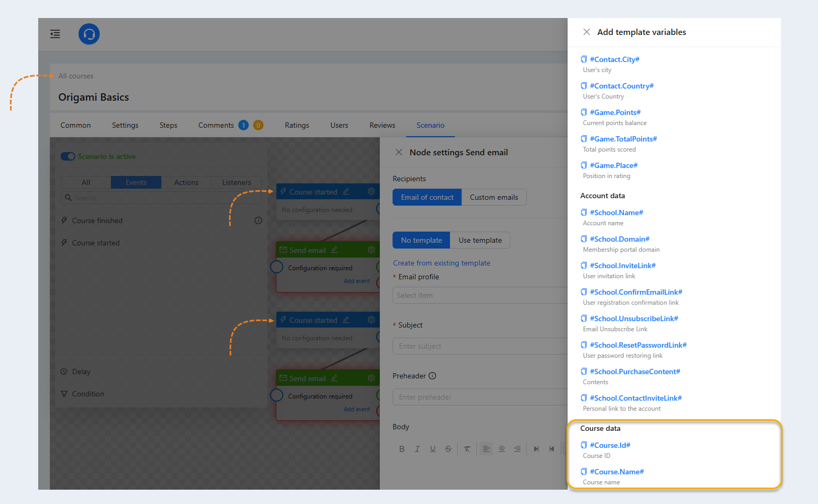Copy the #School.InviteLink# variable icon

(584, 266)
